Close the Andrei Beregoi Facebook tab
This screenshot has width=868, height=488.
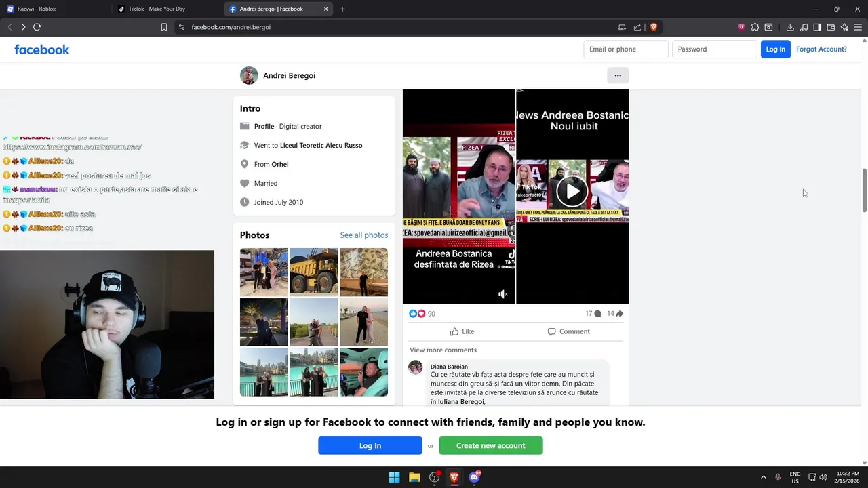[x=326, y=9]
